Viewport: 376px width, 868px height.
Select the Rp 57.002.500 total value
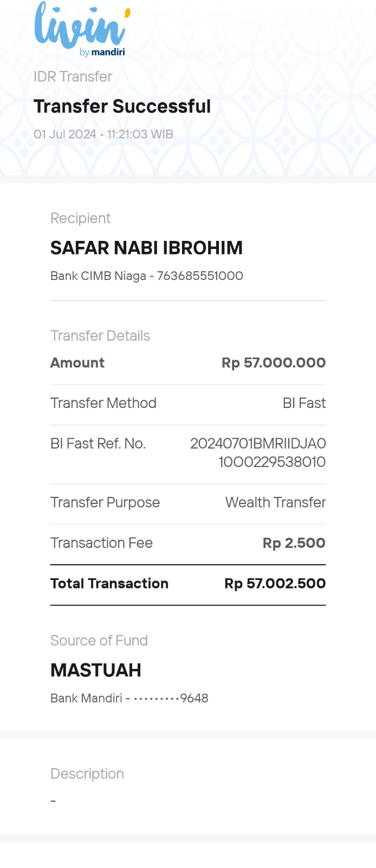(x=275, y=584)
